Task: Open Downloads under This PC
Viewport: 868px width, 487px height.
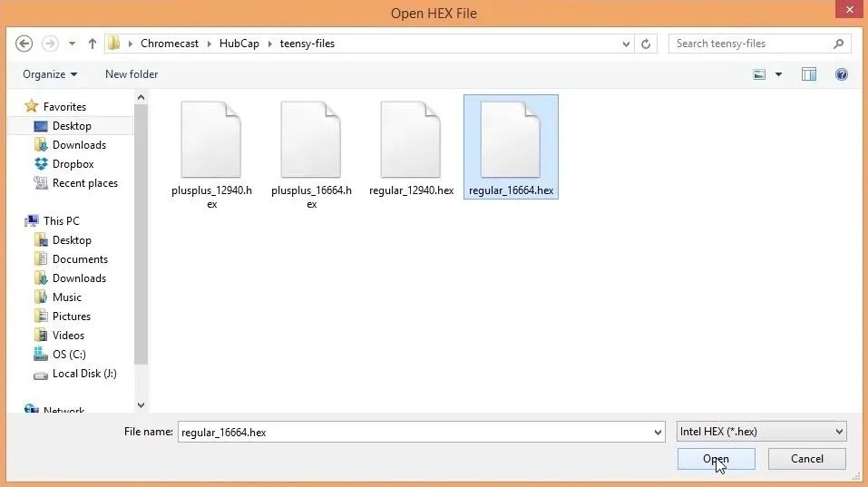Action: click(79, 278)
